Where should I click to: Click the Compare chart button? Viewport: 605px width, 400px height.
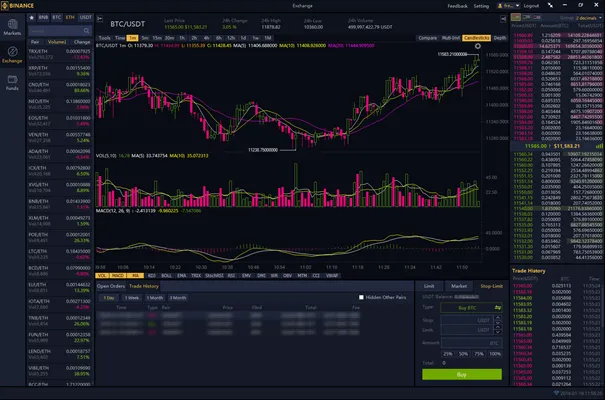(428, 38)
